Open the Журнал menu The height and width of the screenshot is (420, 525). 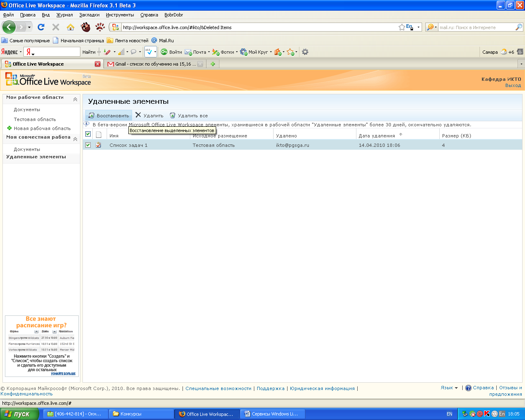coord(64,15)
